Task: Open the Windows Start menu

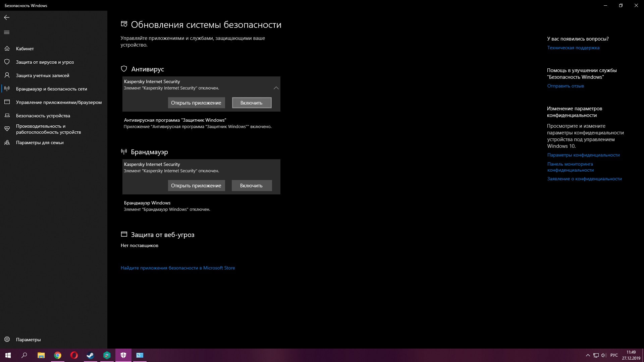Action: coord(8,355)
